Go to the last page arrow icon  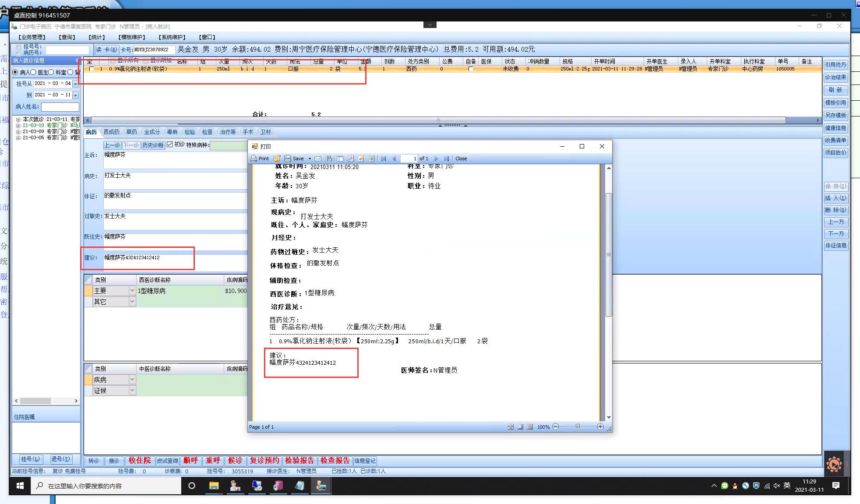[x=447, y=159]
